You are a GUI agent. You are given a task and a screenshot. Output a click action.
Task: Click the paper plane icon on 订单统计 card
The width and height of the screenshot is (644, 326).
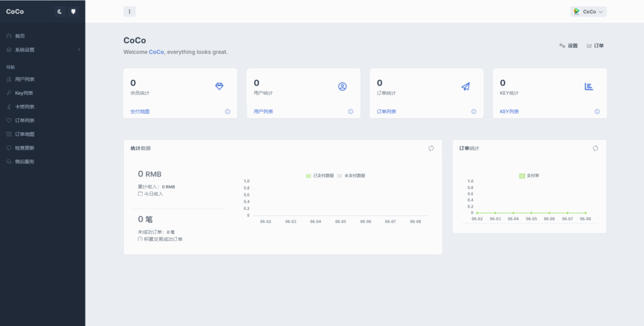pyautogui.click(x=465, y=86)
